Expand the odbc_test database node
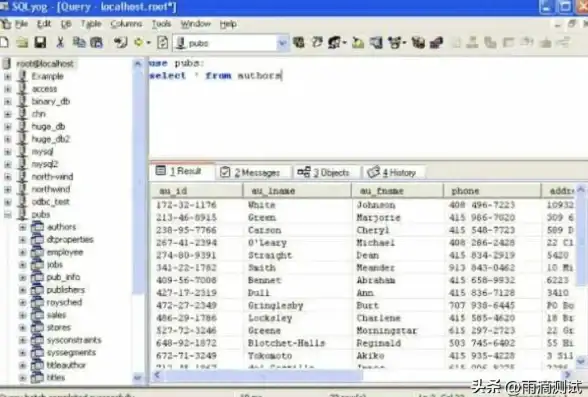Image resolution: width=588 pixels, height=397 pixels. (8, 202)
